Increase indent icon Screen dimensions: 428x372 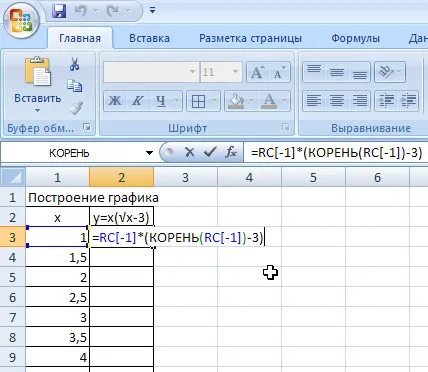pos(408,101)
